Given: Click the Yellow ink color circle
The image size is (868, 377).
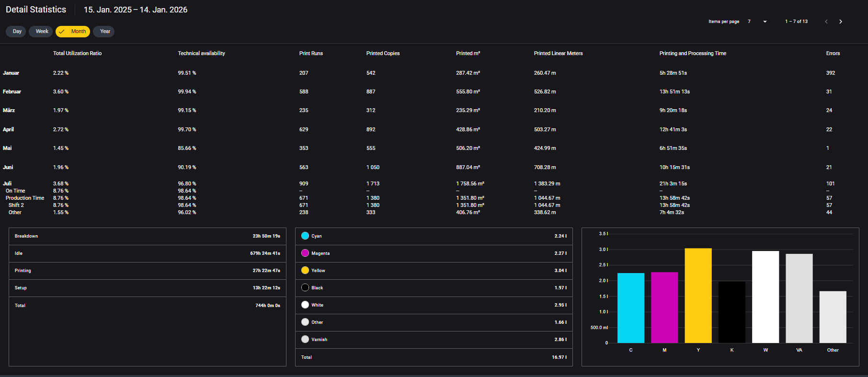Looking at the screenshot, I should [305, 271].
